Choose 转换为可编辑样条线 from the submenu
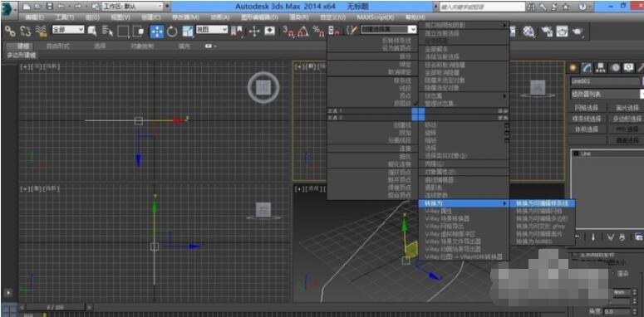Screen dimensions: 644x317 [x=542, y=203]
